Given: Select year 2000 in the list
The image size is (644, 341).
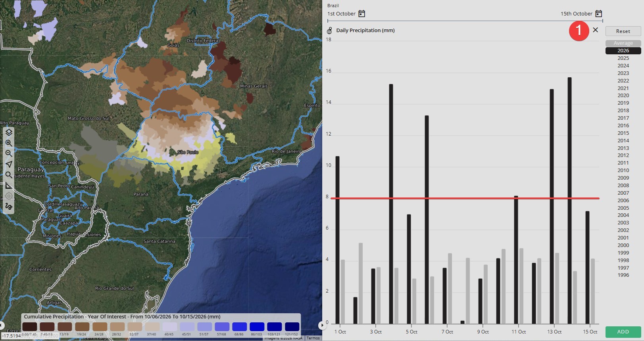Looking at the screenshot, I should [623, 245].
